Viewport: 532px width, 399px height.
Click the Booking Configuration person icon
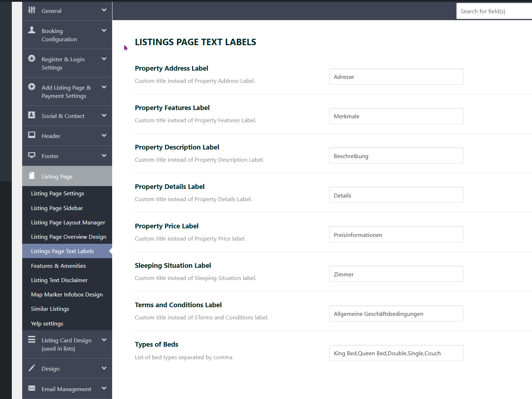(32, 30)
